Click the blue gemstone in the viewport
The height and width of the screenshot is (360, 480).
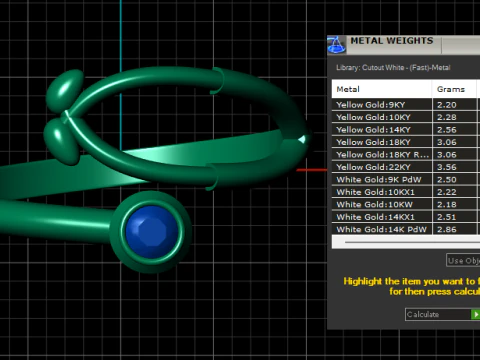[x=152, y=231]
